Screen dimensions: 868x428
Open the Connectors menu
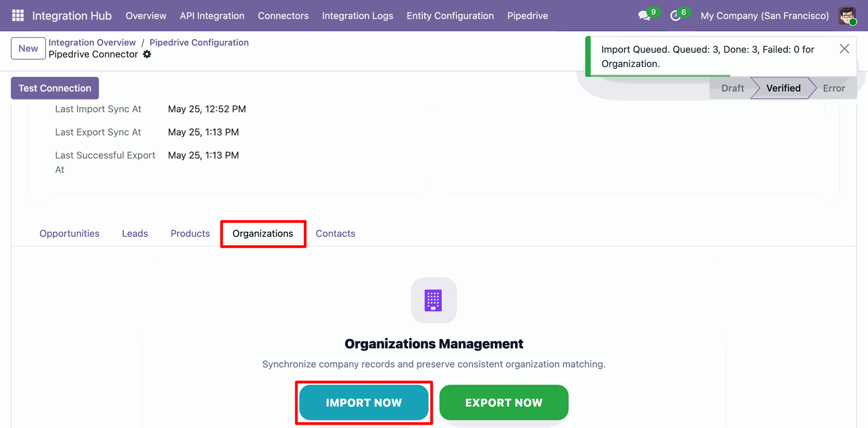tap(283, 16)
